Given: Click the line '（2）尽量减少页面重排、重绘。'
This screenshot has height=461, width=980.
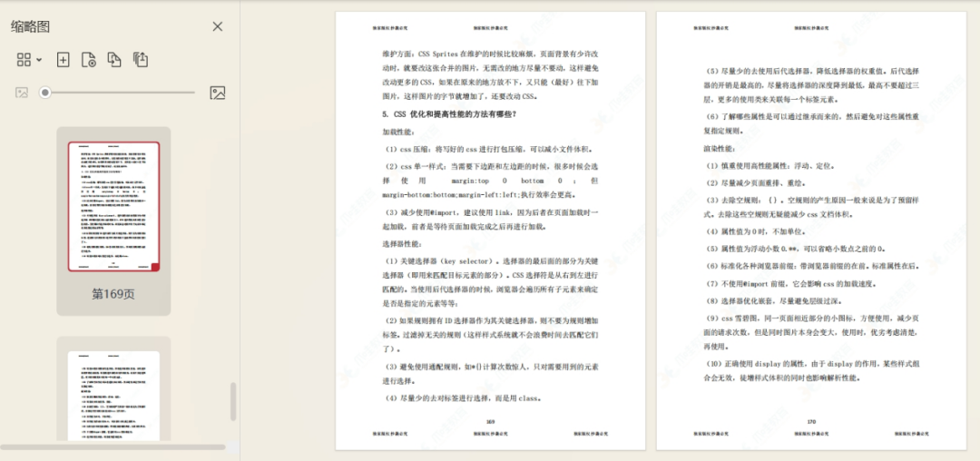Looking at the screenshot, I should (x=755, y=183).
